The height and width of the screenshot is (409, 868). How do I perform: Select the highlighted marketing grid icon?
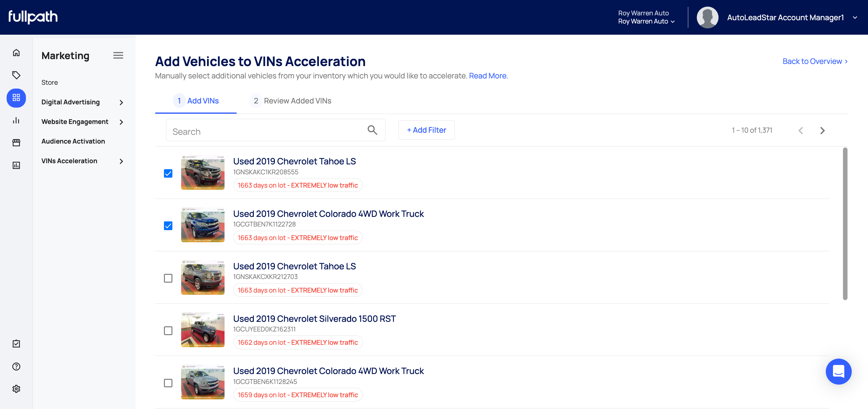[16, 98]
